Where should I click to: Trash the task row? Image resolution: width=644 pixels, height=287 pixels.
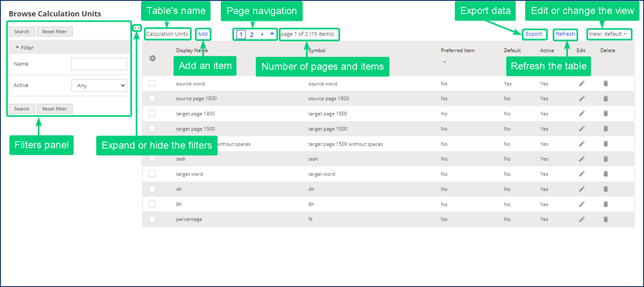pyautogui.click(x=605, y=159)
